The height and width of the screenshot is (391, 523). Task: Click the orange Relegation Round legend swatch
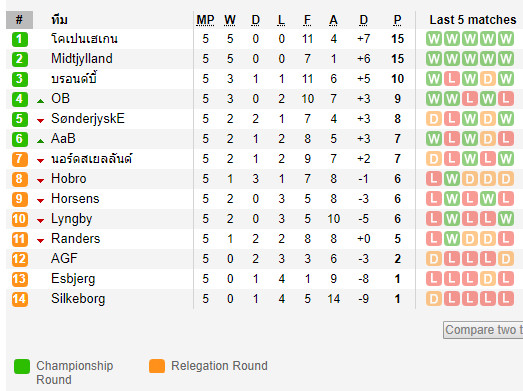[x=157, y=366]
